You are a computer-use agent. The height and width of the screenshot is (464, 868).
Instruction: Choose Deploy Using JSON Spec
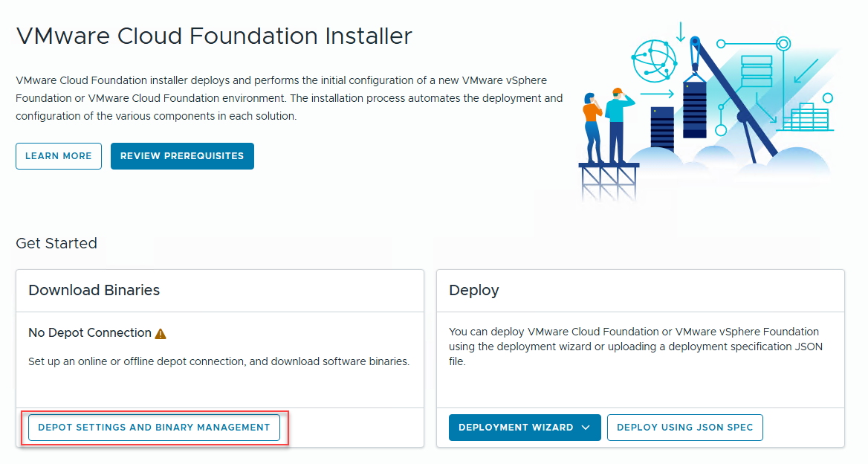pyautogui.click(x=684, y=428)
